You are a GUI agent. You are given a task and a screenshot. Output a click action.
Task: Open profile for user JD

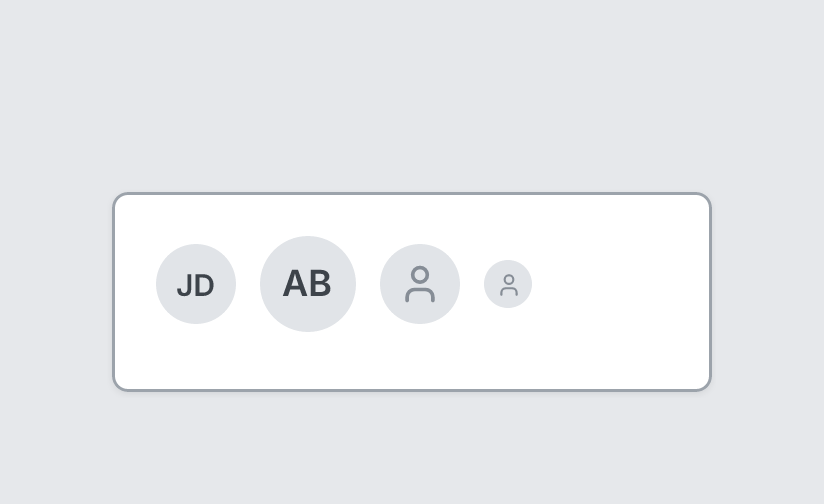click(196, 284)
